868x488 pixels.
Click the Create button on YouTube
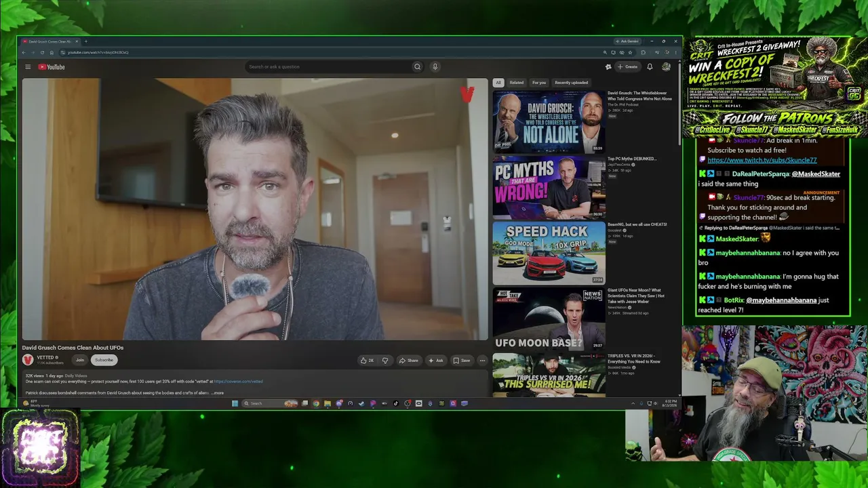pyautogui.click(x=627, y=66)
